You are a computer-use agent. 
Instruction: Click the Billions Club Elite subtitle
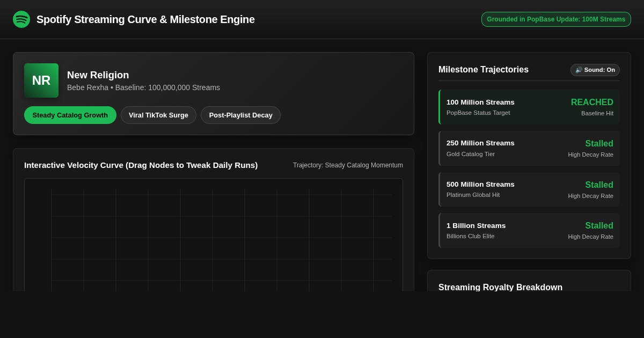471,236
